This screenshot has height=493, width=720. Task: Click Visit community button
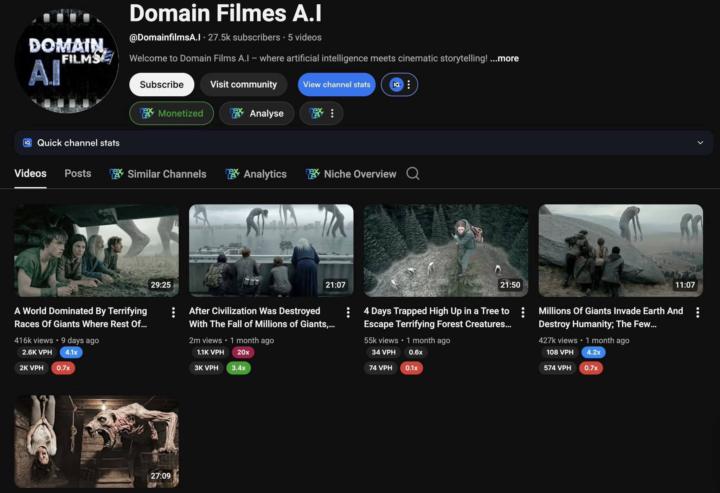pyautogui.click(x=243, y=84)
